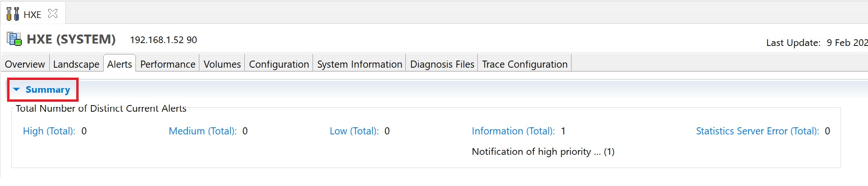Open the Landscape tab
The height and width of the screenshot is (186, 868).
pyautogui.click(x=76, y=64)
